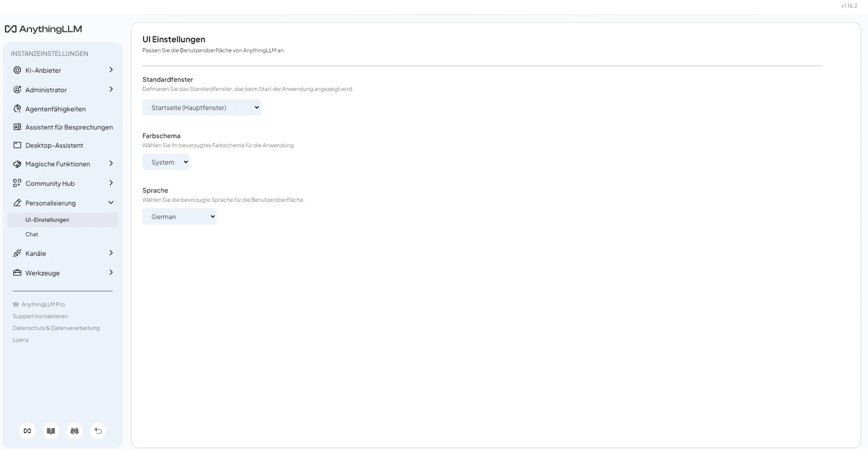Open the Sprache German dropdown
Image resolution: width=868 pixels, height=449 pixels.
179,216
